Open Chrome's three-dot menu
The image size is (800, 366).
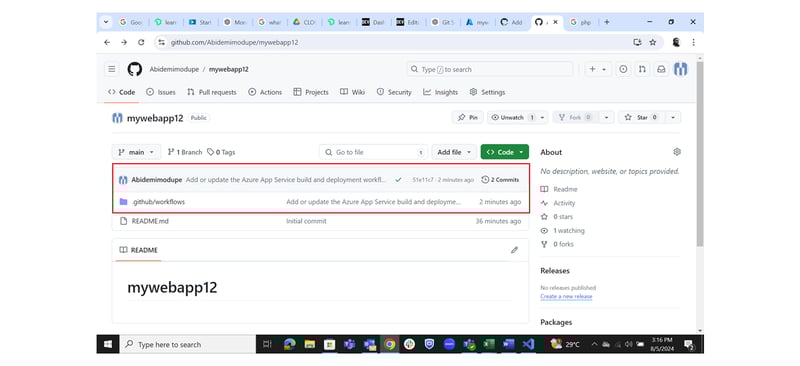click(693, 42)
